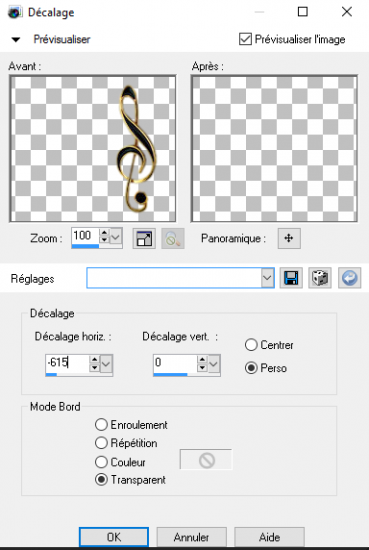Click the Annuler button

coord(192,537)
